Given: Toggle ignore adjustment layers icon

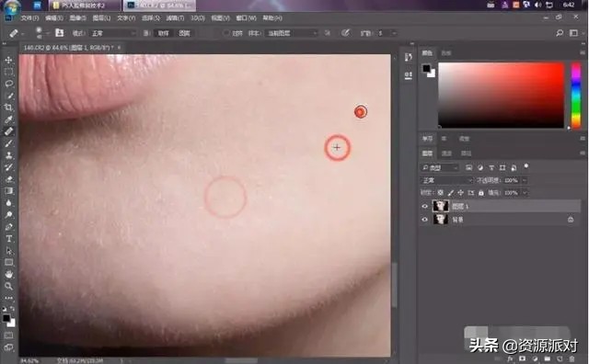Looking at the screenshot, I should [328, 33].
